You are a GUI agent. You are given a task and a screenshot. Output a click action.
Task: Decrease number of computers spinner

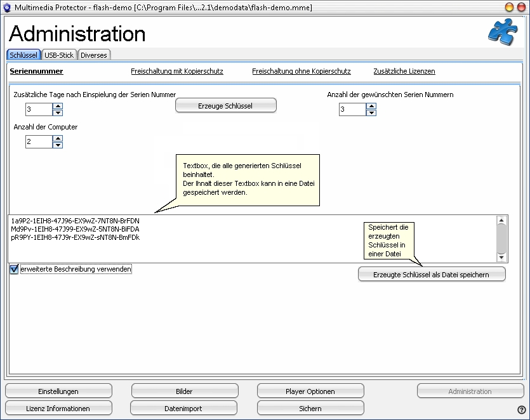[x=58, y=145]
